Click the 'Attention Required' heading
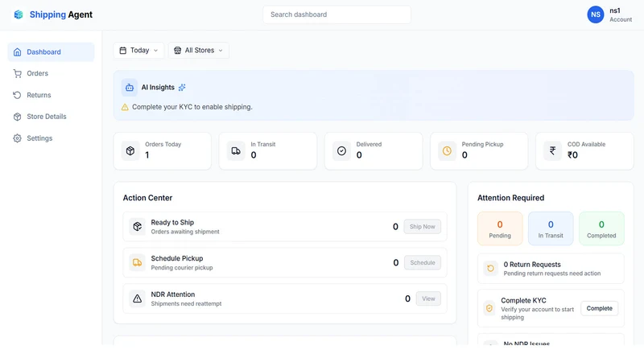Image resolution: width=644 pixels, height=362 pixels. [x=510, y=198]
